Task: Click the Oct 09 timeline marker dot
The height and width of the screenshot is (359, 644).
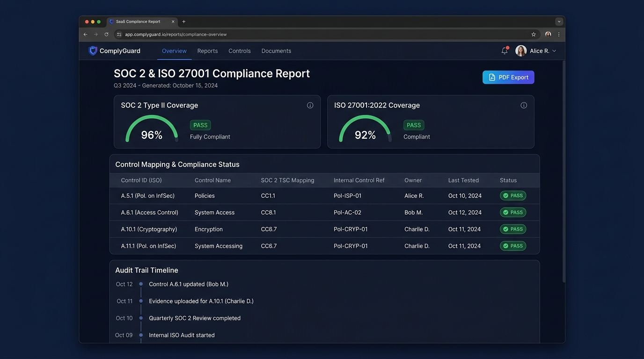Action: pos(141,335)
